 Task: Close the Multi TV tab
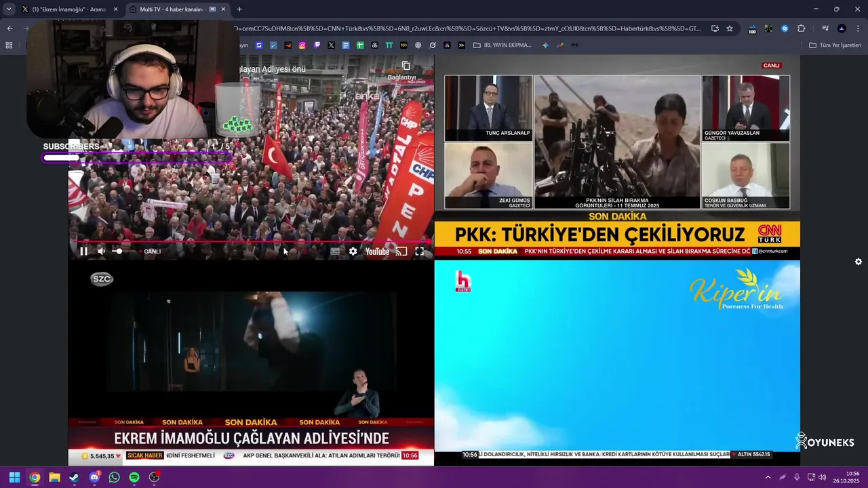223,9
